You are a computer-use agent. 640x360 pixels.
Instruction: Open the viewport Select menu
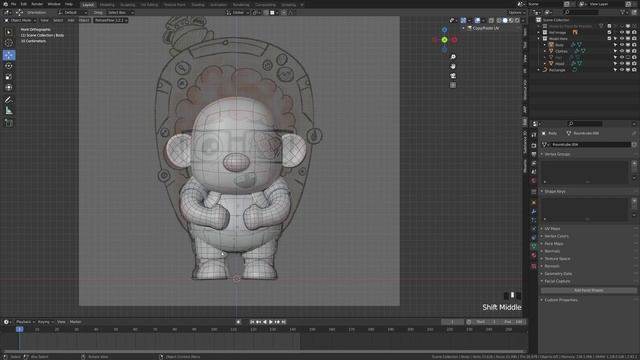click(x=58, y=20)
